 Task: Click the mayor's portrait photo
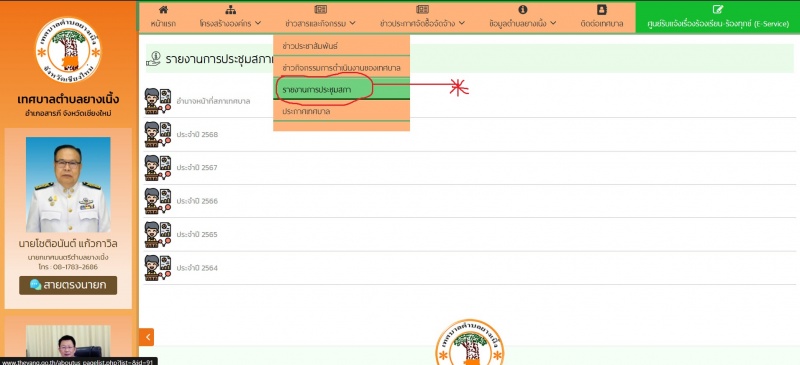point(68,185)
